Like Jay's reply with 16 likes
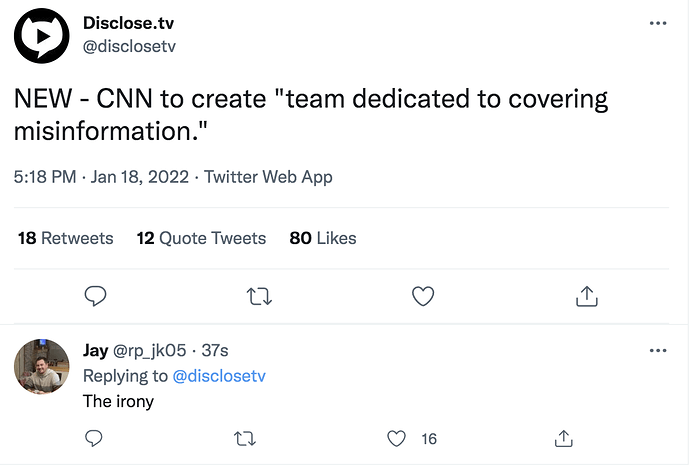690x465 pixels. click(397, 438)
